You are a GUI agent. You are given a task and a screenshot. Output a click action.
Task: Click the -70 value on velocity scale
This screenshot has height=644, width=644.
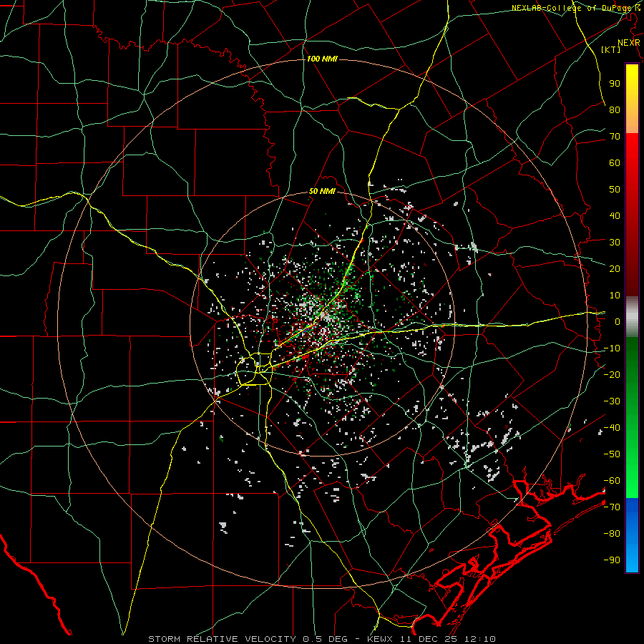pyautogui.click(x=612, y=507)
